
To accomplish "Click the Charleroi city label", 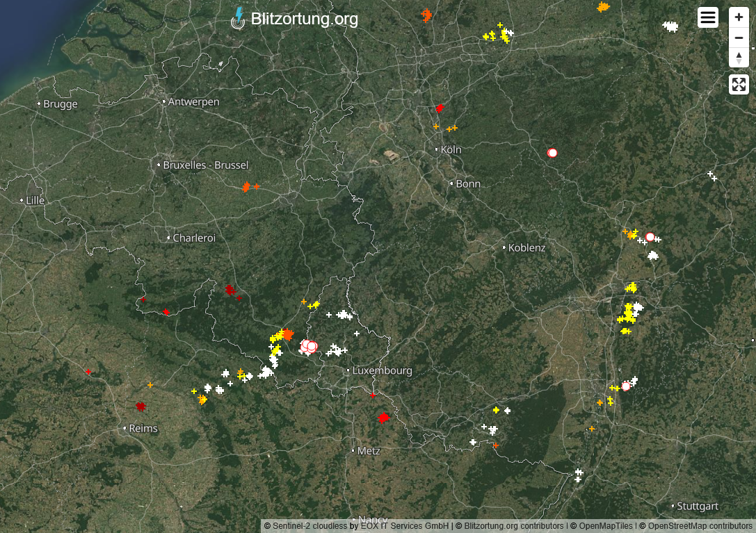I will [194, 238].
